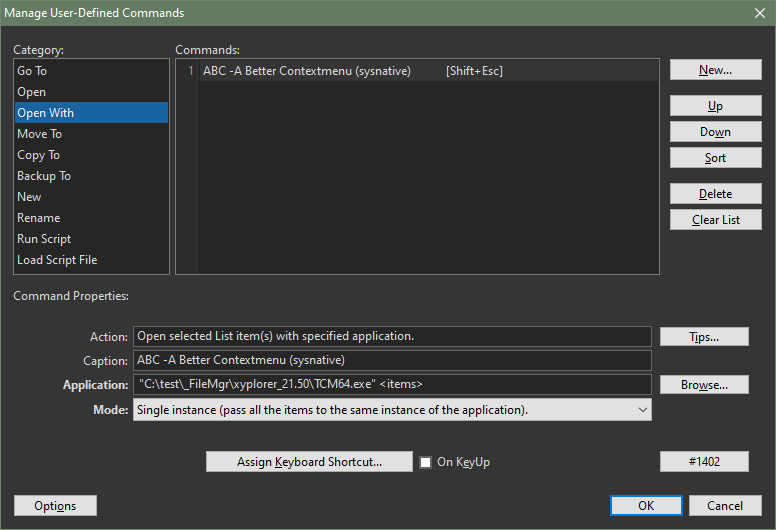The height and width of the screenshot is (530, 776).
Task: Sort the commands list
Action: click(x=716, y=158)
